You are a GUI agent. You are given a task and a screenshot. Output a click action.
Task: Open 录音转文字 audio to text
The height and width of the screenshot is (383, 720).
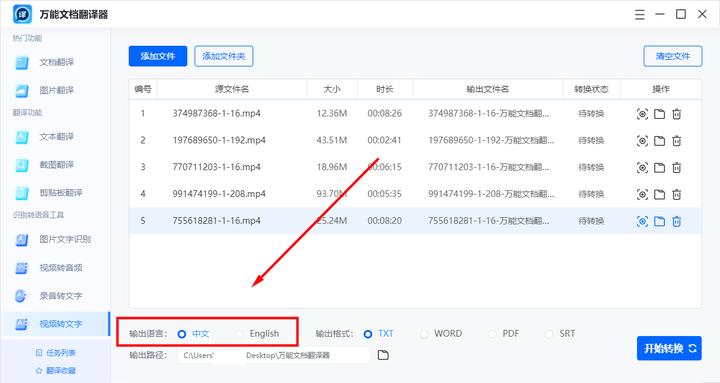(61, 296)
